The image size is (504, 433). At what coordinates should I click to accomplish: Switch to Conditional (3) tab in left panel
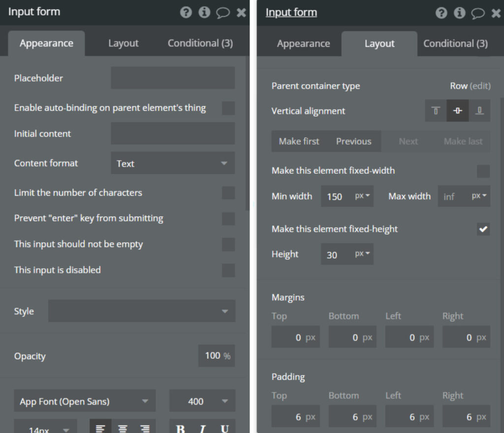200,43
